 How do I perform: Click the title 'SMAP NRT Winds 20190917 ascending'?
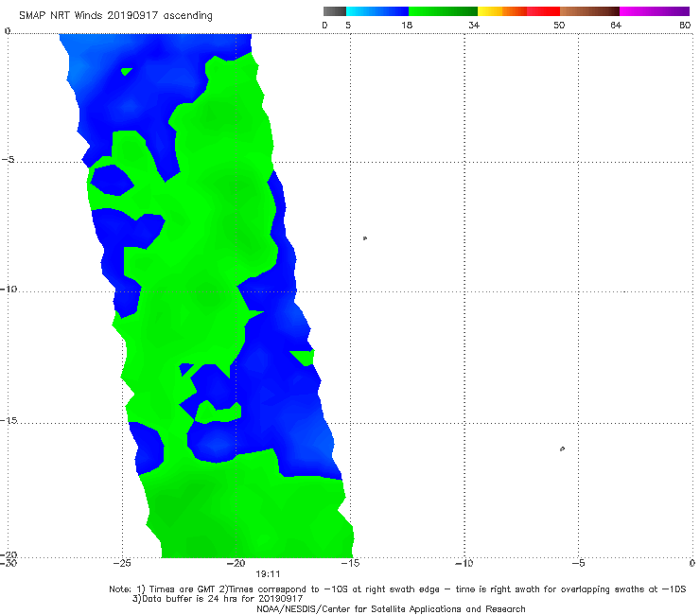[115, 15]
